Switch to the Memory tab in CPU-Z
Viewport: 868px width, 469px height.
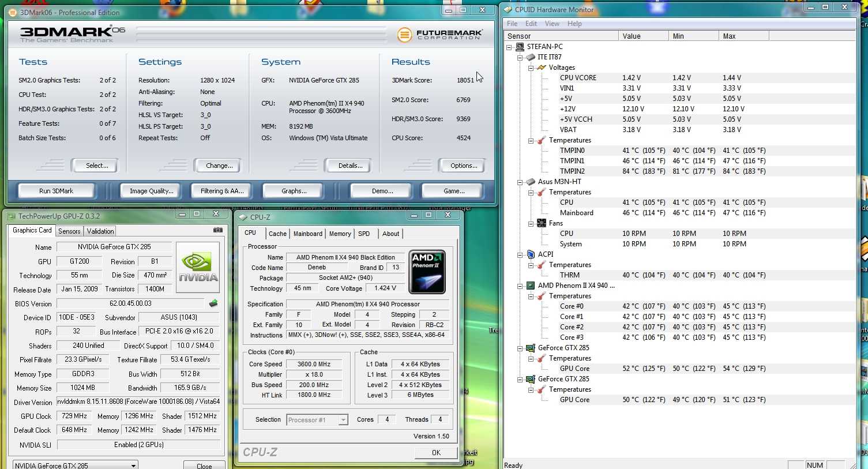coord(340,234)
